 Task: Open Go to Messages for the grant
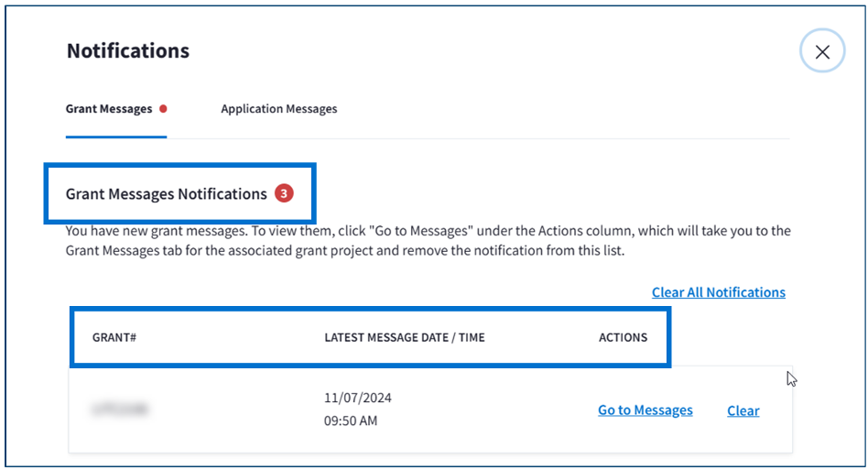tap(645, 410)
